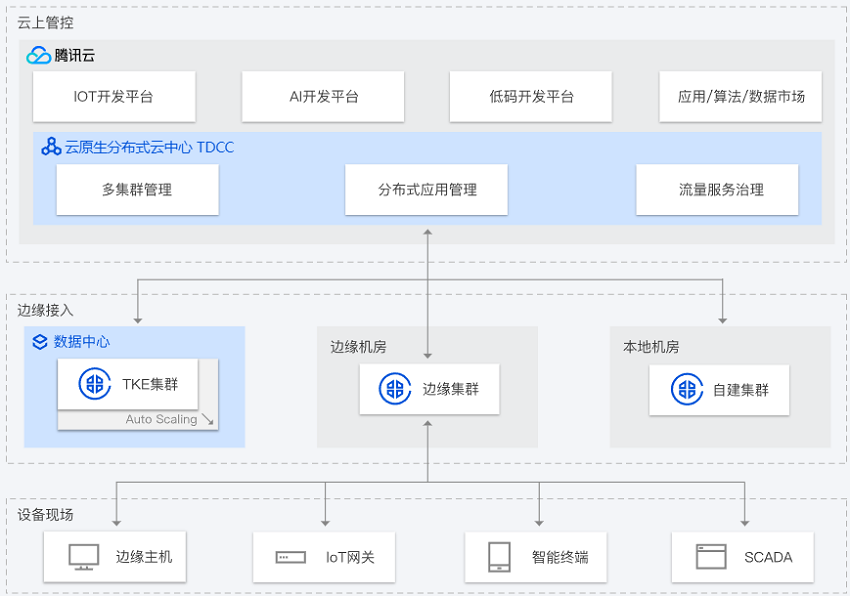The image size is (850, 596).
Task: Click the monitor icon beside 边缘主机
Action: [84, 557]
